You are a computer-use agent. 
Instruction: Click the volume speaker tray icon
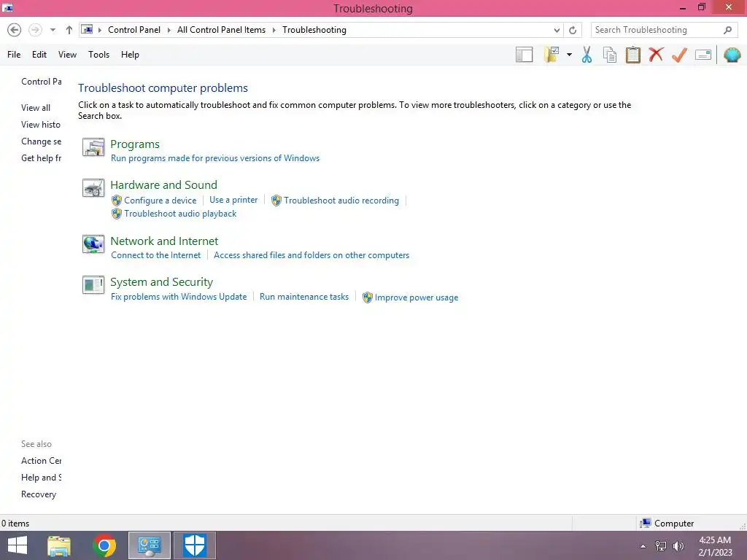click(678, 546)
